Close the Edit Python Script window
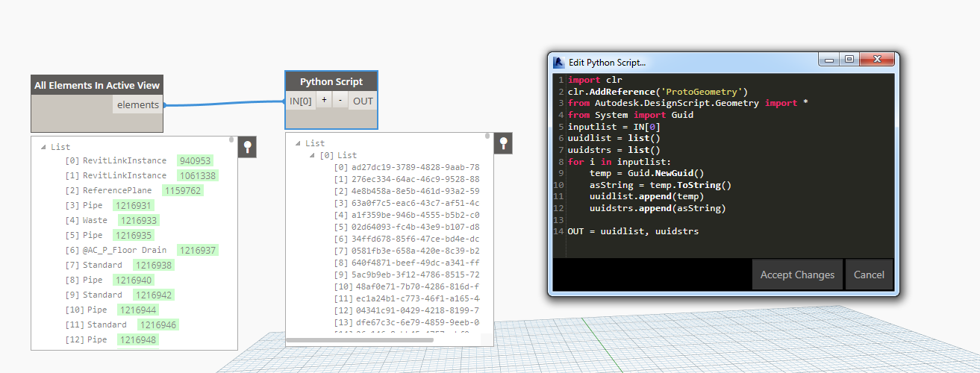Viewport: 980px width, 373px height. pos(877,58)
